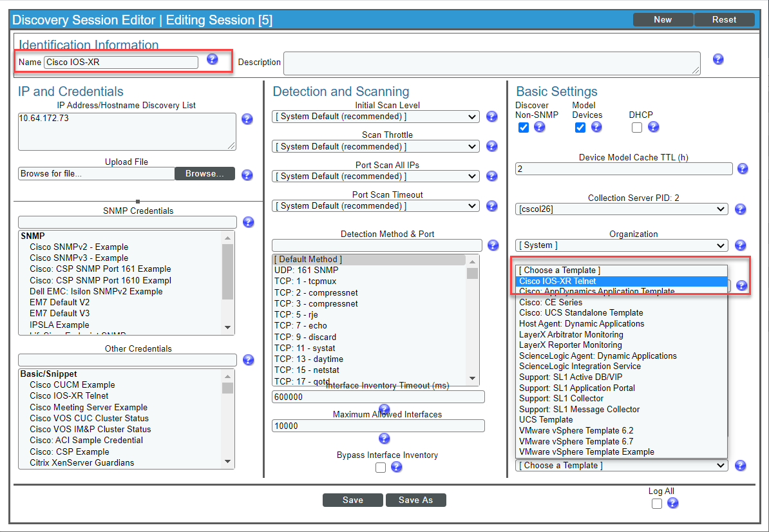
Task: Open help for Detection Method & Port
Action: 493,245
